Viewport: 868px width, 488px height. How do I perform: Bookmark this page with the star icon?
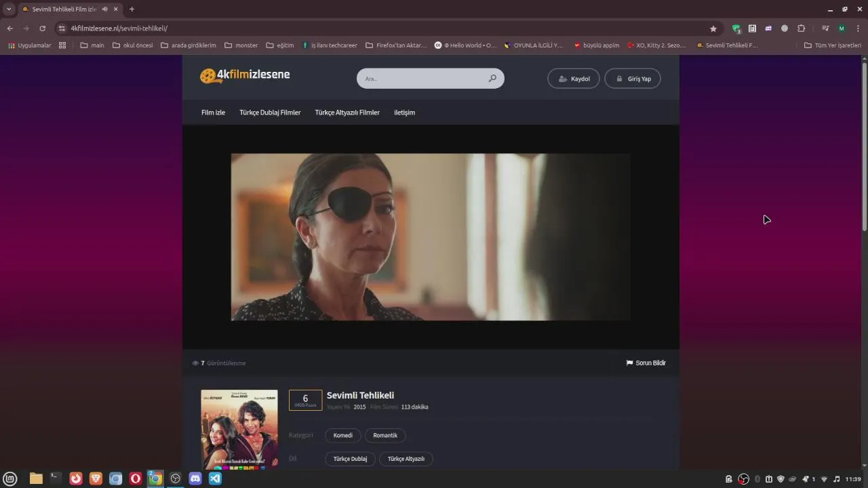coord(713,28)
